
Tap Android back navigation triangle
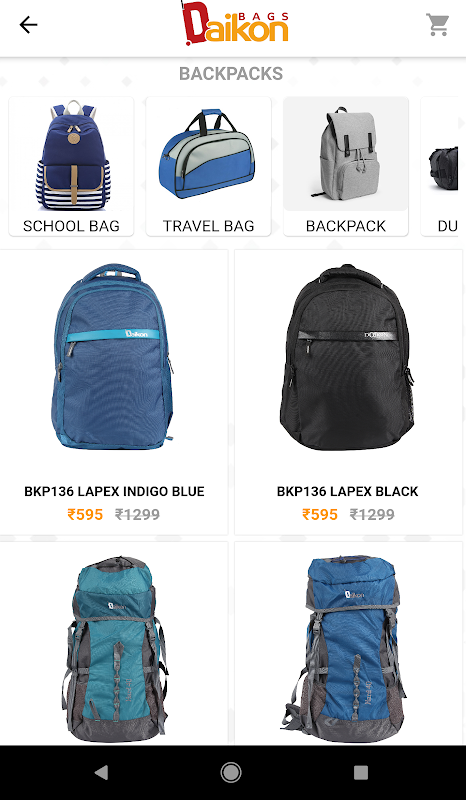tap(101, 772)
